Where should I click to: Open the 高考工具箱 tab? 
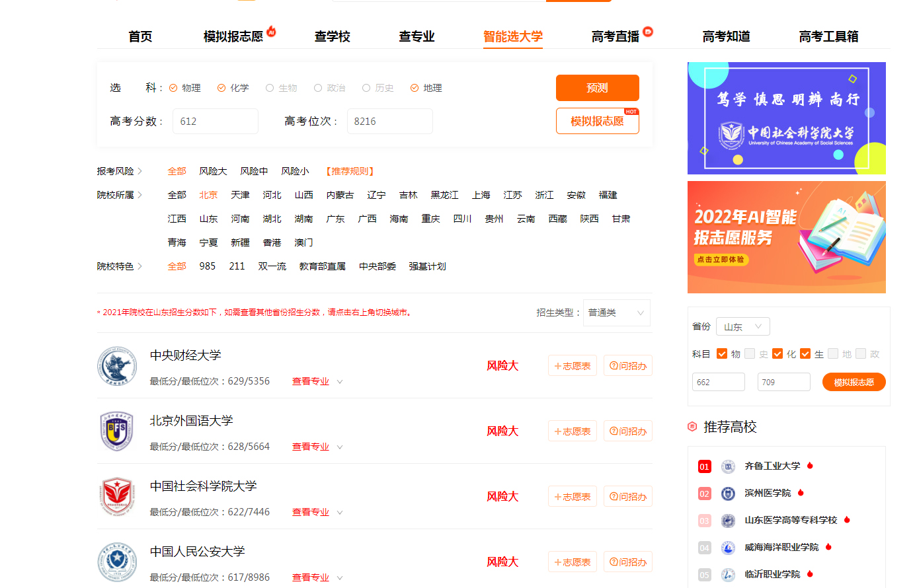(828, 37)
